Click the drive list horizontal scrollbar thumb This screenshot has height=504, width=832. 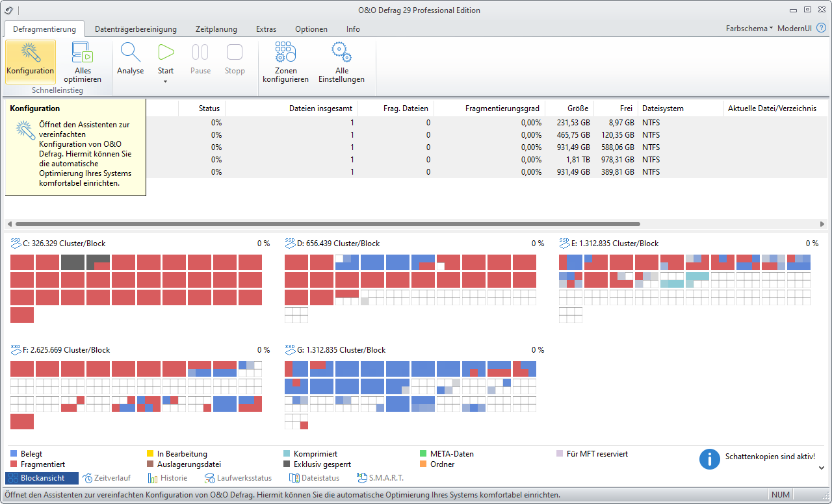pyautogui.click(x=328, y=223)
